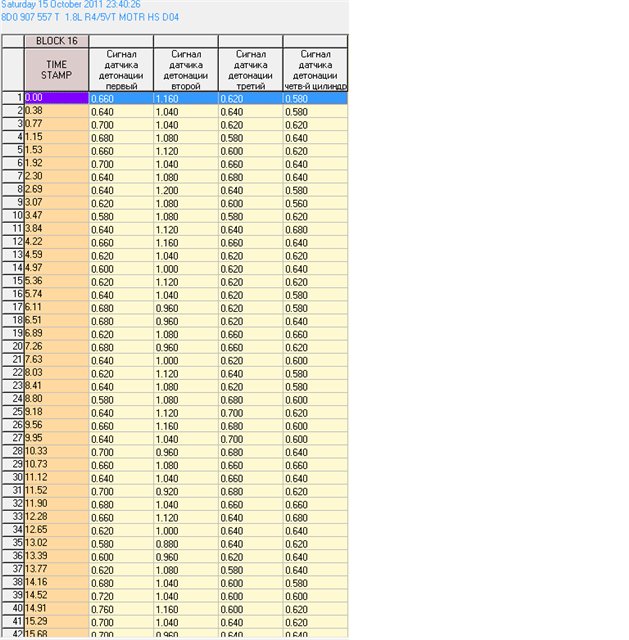629x640 pixels.
Task: Click time stamp 8.03 cell
Action: [x=56, y=373]
